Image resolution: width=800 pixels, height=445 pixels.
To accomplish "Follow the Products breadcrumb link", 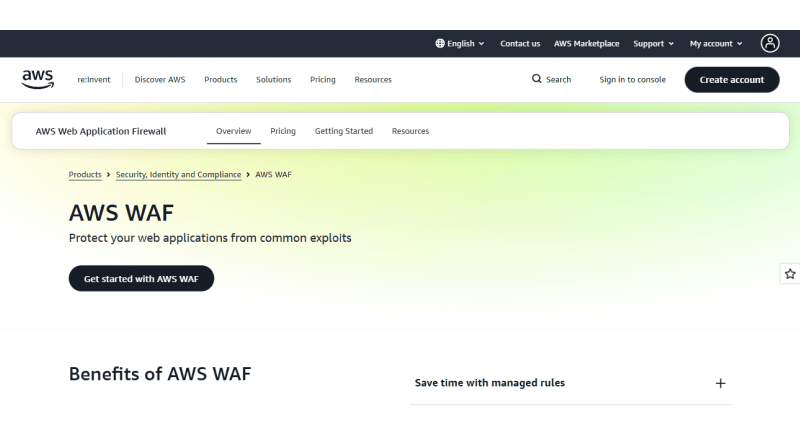I will (x=85, y=175).
